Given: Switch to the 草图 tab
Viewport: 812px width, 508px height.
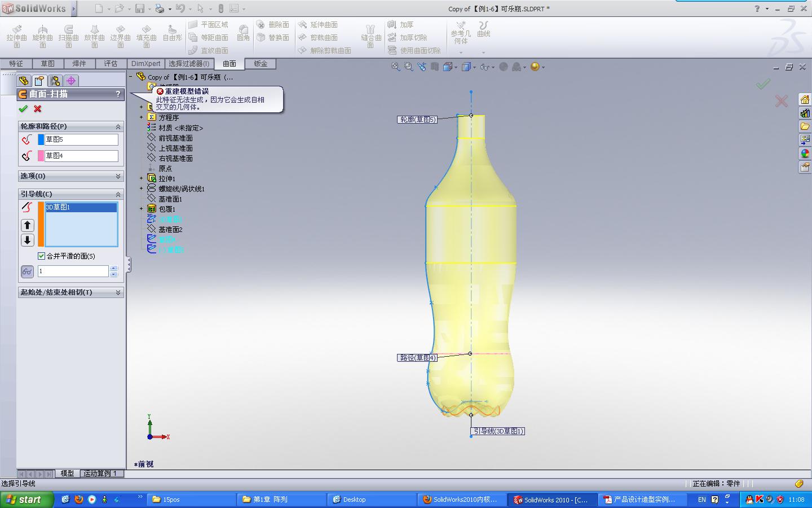Looking at the screenshot, I should point(48,64).
